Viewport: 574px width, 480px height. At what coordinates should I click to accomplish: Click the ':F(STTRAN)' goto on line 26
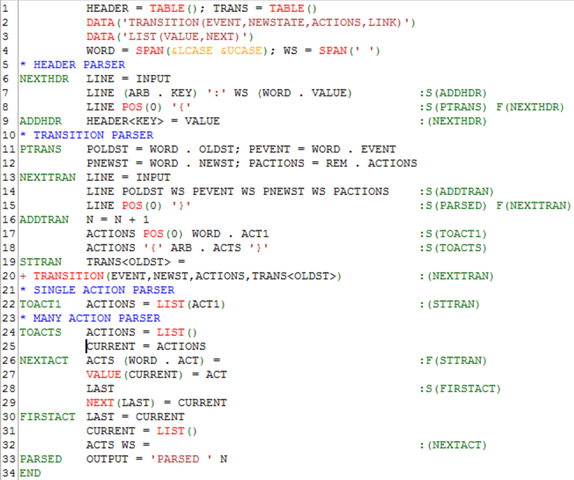(453, 361)
